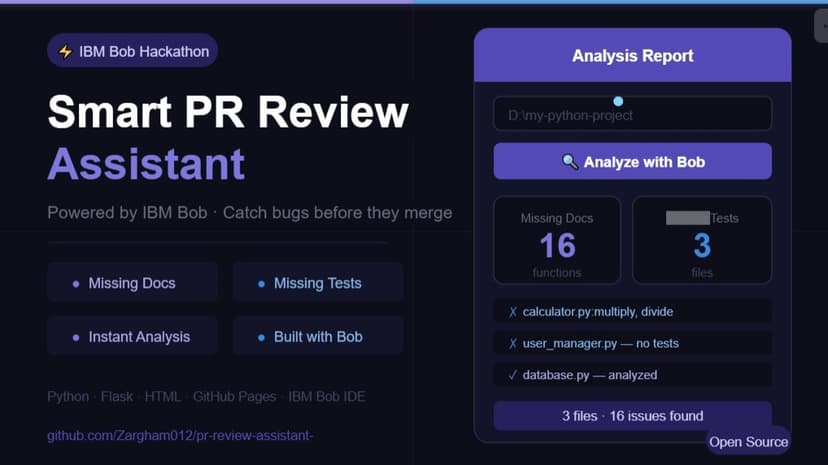The image size is (828, 465).
Task: Click the calculator.py:multiply, divide result row
Action: pos(632,311)
